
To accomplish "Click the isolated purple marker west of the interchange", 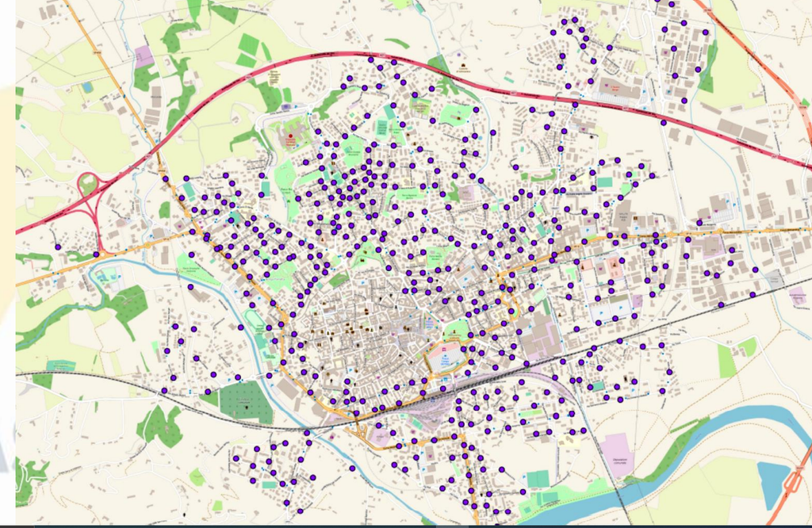I will [x=58, y=247].
